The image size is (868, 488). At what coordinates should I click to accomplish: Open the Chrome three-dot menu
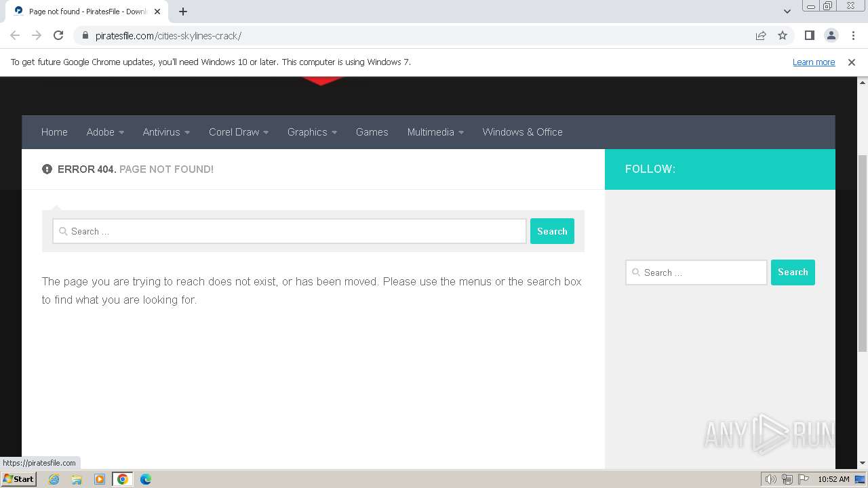853,35
